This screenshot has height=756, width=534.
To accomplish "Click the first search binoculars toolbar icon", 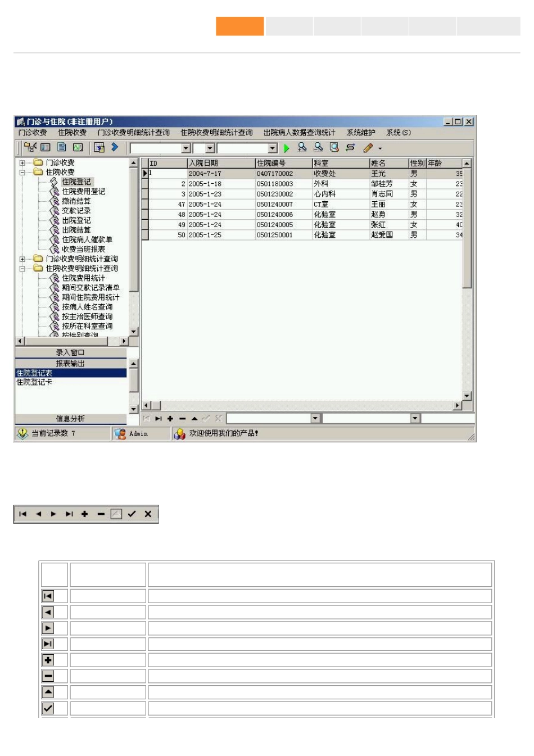I will pos(302,147).
